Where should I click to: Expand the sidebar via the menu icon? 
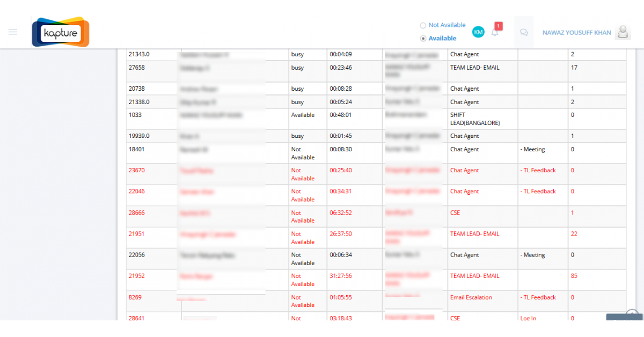13,32
